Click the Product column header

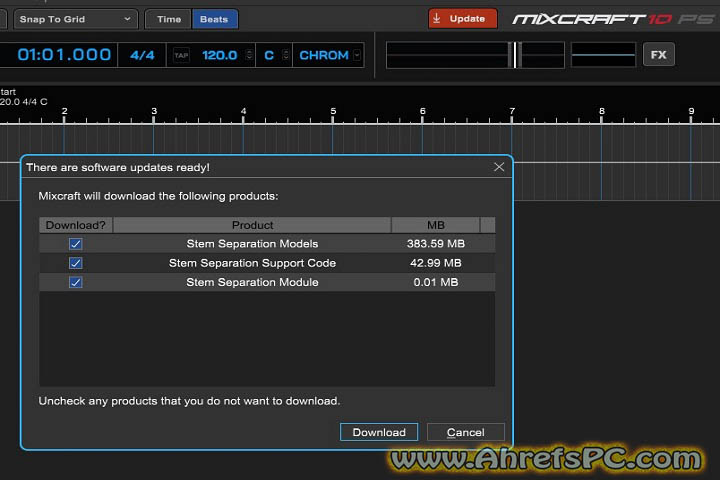click(252, 225)
